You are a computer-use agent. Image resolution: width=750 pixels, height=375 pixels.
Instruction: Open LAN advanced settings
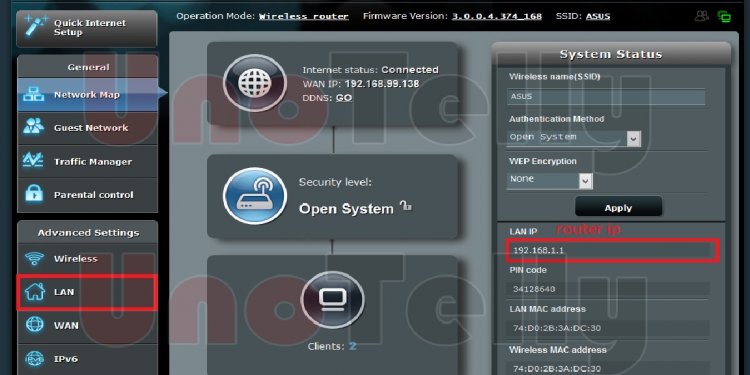click(x=87, y=292)
